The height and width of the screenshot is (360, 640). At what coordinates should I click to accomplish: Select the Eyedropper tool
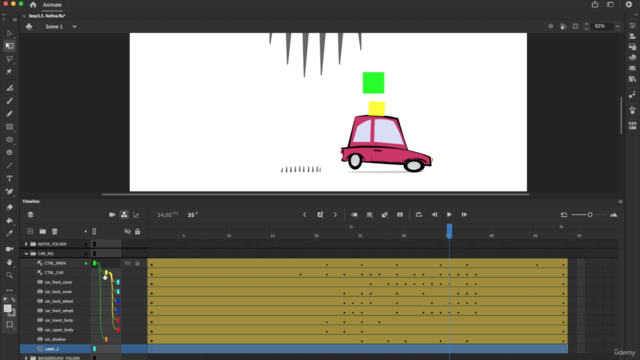pos(9,233)
